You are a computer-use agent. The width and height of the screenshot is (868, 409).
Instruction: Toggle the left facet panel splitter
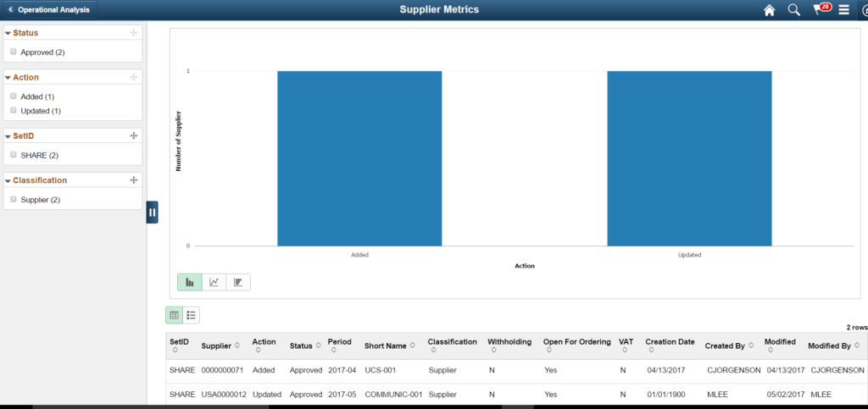153,213
